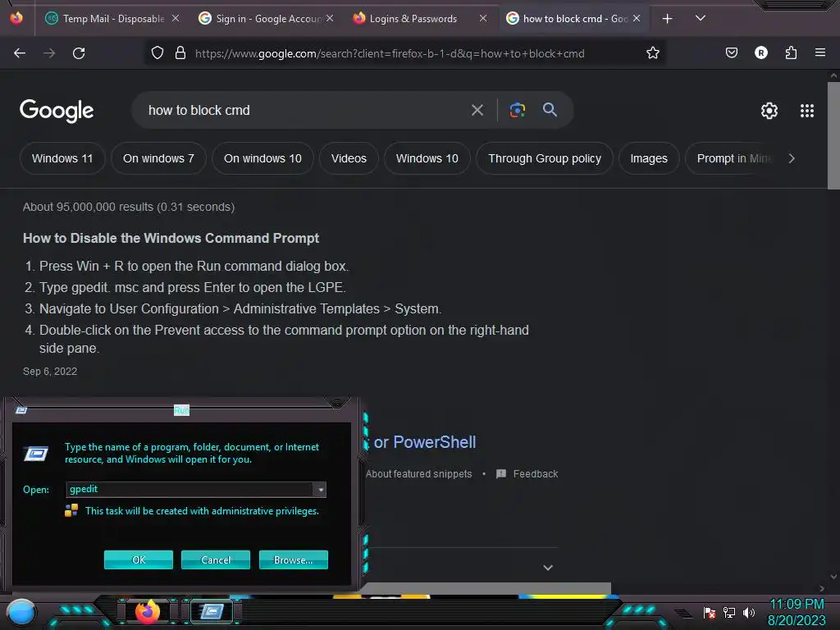840x630 pixels.
Task: Open a new browser tab
Action: tap(667, 19)
